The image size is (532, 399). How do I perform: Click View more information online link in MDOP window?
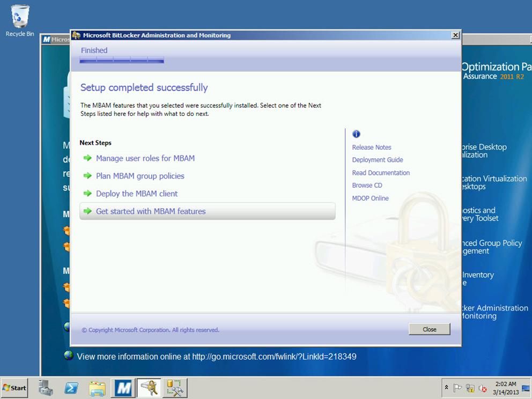tap(217, 357)
